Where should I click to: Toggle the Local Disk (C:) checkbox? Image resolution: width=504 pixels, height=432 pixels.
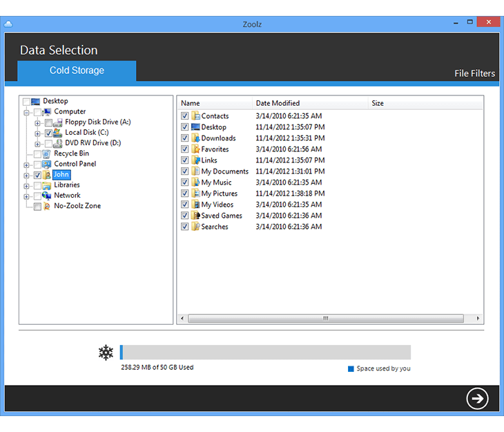(x=48, y=133)
